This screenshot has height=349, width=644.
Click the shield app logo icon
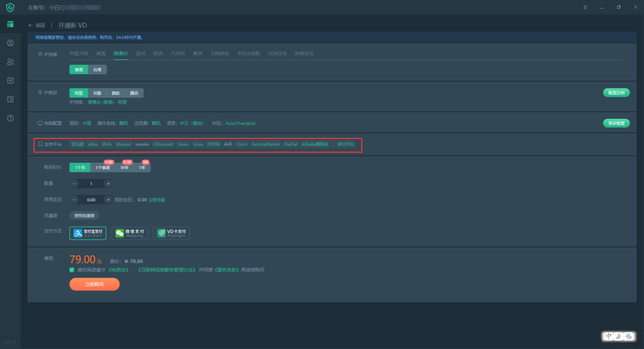[x=10, y=8]
